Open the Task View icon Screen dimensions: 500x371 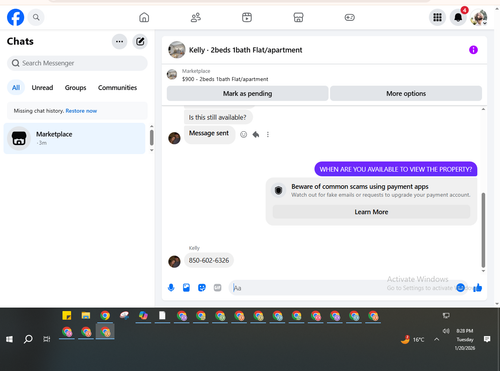point(47,339)
